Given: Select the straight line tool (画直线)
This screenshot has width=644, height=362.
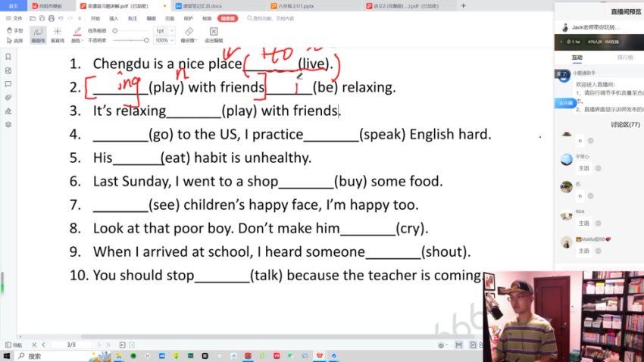Looking at the screenshot, I should [x=58, y=35].
